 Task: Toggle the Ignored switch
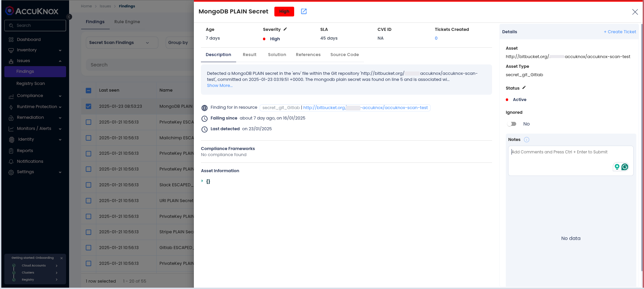coord(512,124)
